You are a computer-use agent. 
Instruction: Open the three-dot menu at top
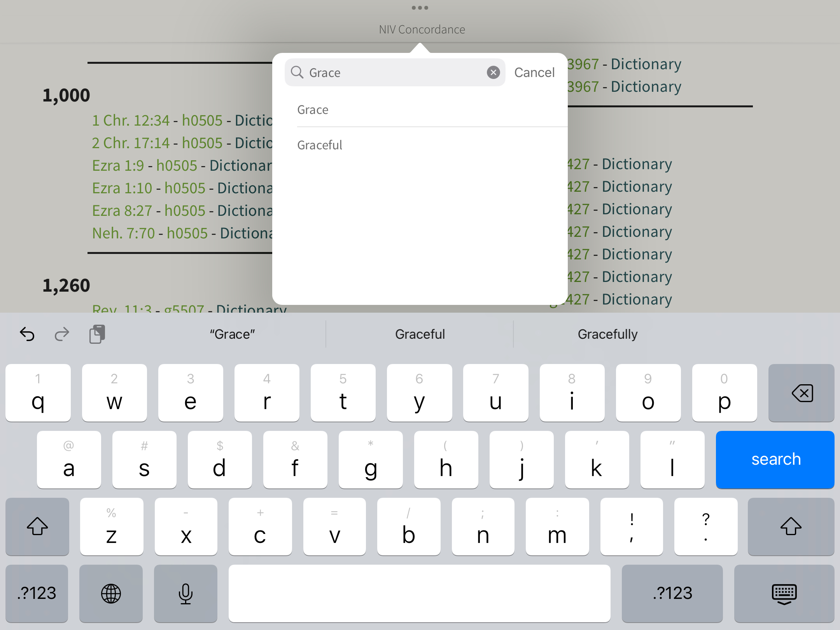[420, 8]
